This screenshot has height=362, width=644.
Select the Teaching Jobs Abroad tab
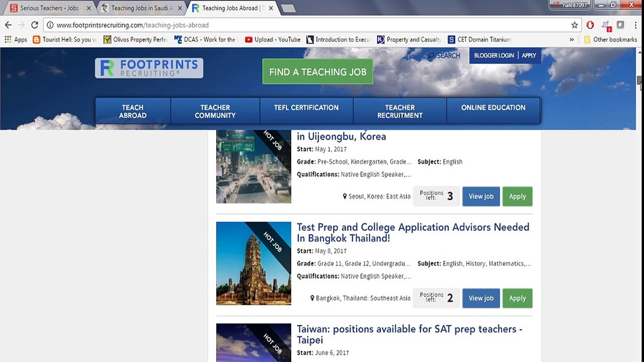click(232, 8)
